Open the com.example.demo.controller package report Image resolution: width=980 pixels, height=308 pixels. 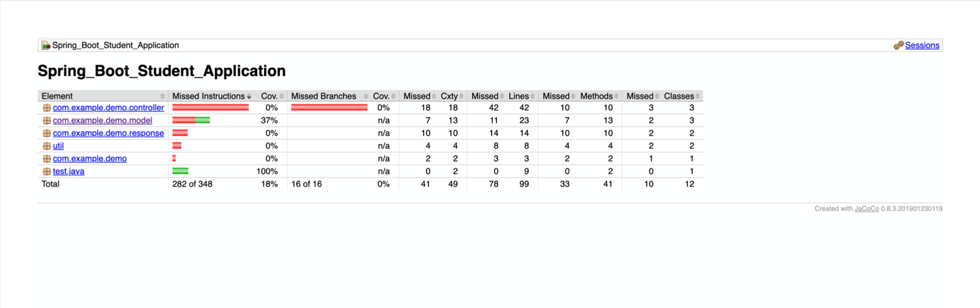pos(108,108)
